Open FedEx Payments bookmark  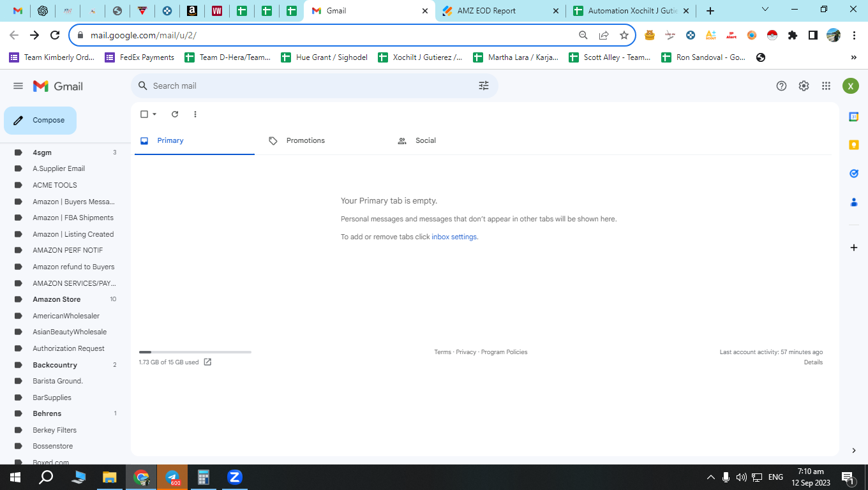(x=140, y=57)
